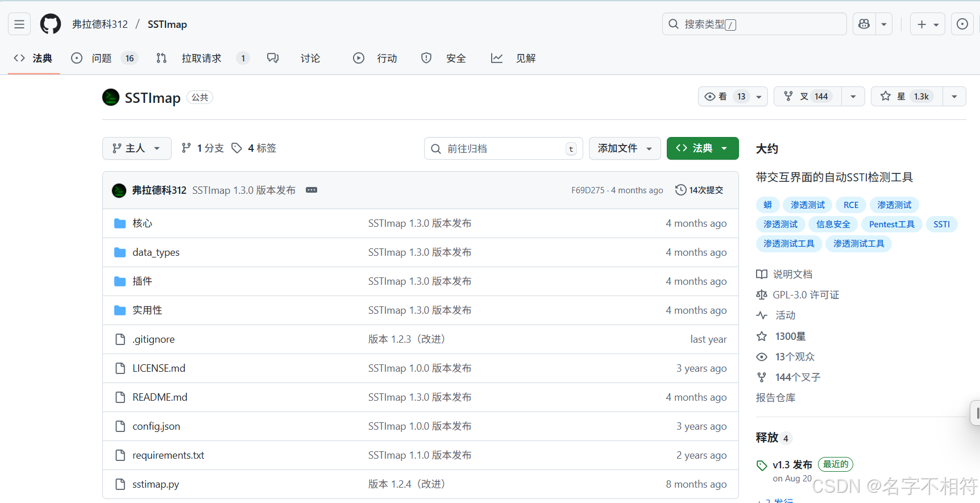Expand commit message ellipsis button

[312, 190]
